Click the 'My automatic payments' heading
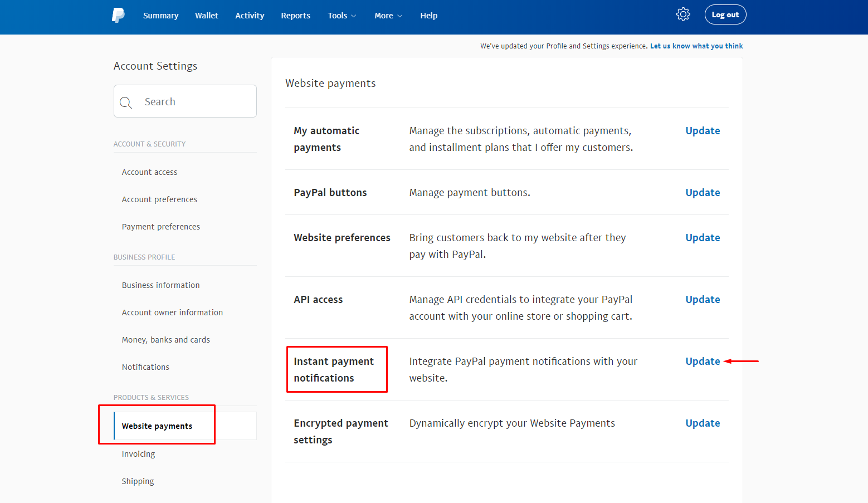The image size is (868, 503). click(x=326, y=139)
